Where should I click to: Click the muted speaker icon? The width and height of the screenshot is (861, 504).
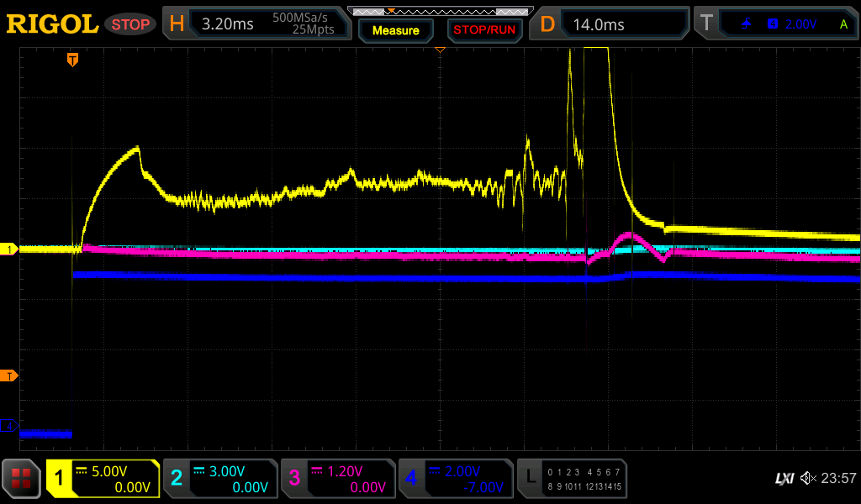point(808,478)
